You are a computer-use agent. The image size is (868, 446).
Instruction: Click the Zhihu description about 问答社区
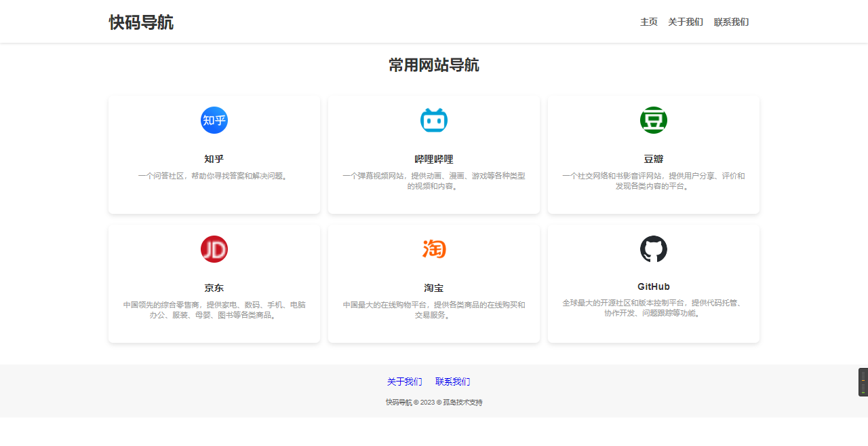214,176
